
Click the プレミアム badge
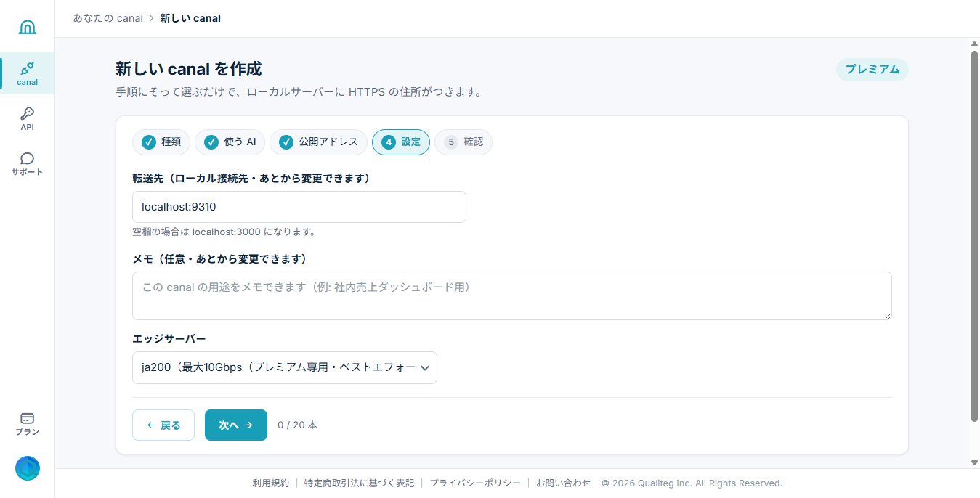click(x=872, y=70)
